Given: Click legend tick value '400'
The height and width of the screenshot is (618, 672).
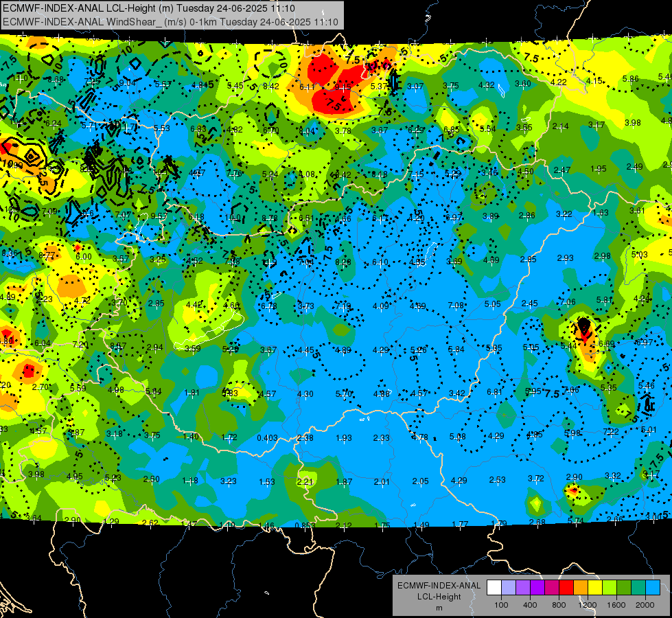Looking at the screenshot, I should click(x=530, y=605).
